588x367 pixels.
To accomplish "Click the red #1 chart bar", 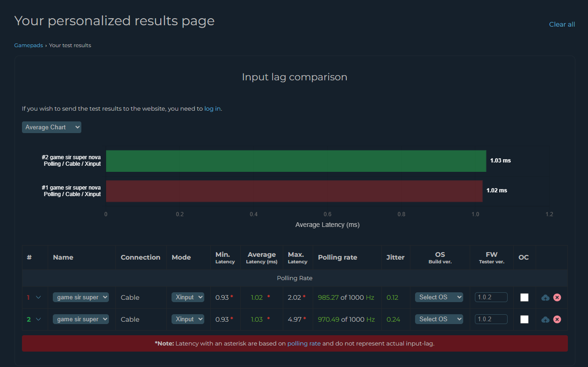I will [x=294, y=191].
